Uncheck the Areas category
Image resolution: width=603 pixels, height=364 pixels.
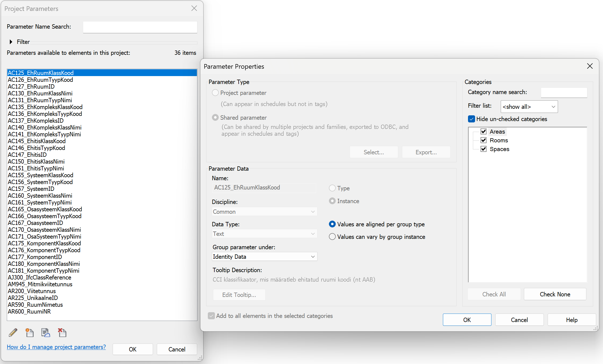[x=484, y=131]
